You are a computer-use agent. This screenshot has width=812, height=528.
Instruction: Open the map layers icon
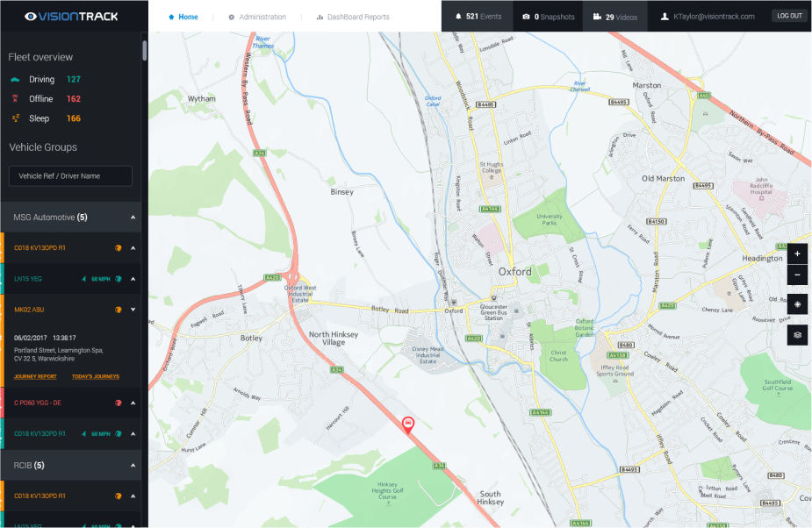pyautogui.click(x=797, y=335)
